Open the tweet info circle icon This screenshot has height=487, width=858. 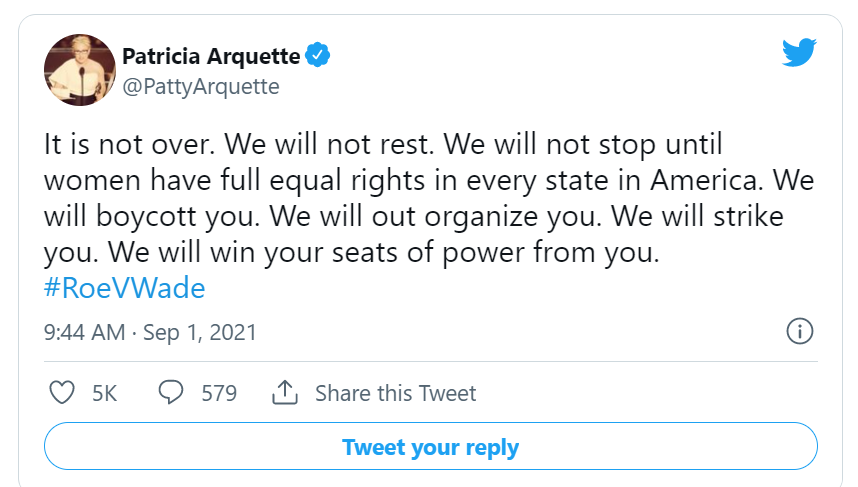point(799,331)
